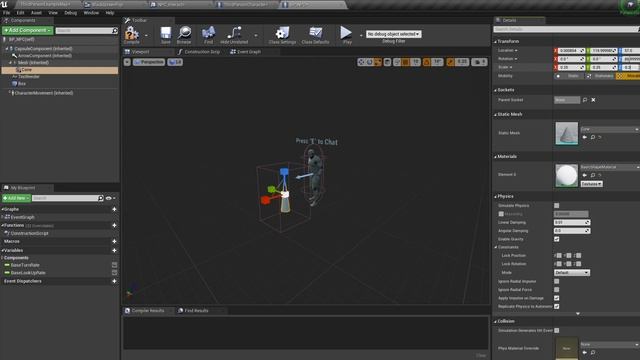Select Box component in tree

pyautogui.click(x=22, y=84)
